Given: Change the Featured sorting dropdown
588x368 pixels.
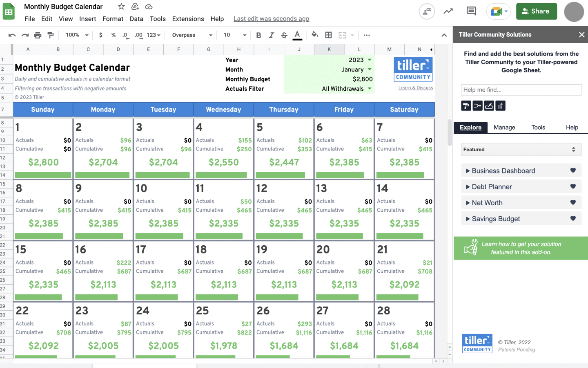Looking at the screenshot, I should click(x=521, y=149).
